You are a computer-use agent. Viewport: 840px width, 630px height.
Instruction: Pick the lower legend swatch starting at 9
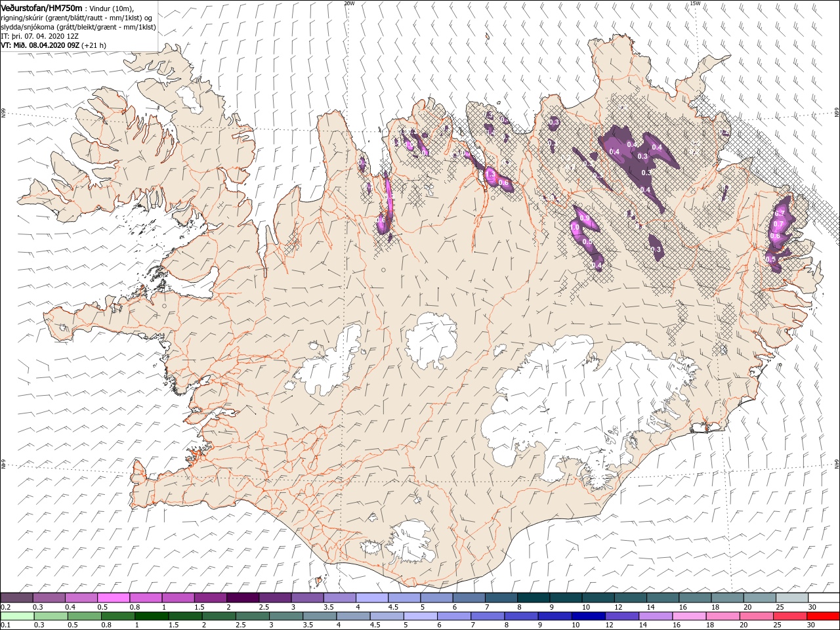pyautogui.click(x=554, y=616)
